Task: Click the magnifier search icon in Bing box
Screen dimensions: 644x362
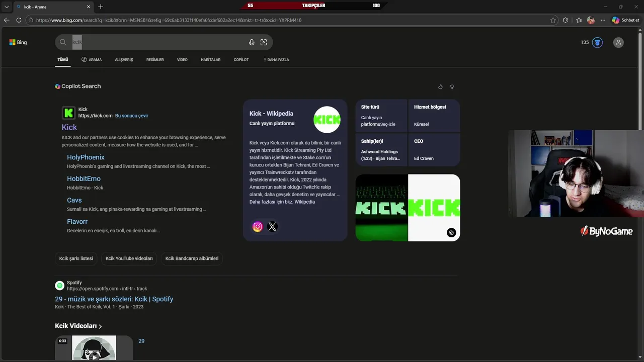Action: point(63,42)
